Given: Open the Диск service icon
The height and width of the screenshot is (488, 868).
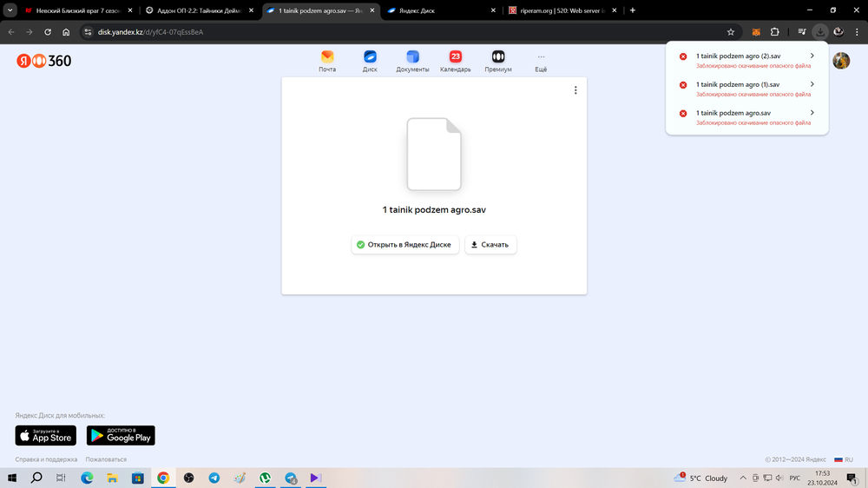Looking at the screenshot, I should pos(370,61).
